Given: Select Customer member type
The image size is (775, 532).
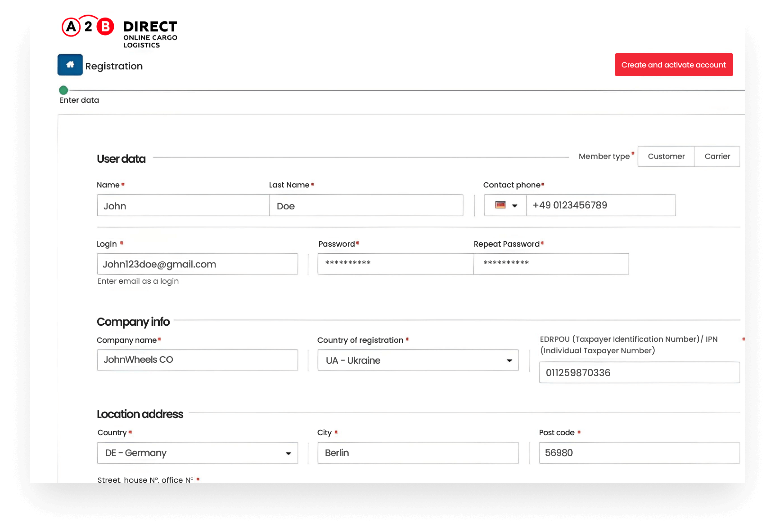Looking at the screenshot, I should coord(666,156).
